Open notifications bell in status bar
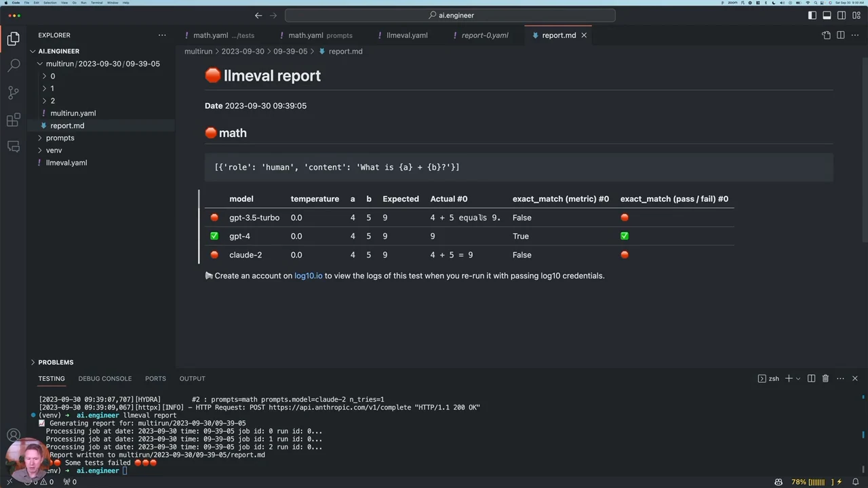 pyautogui.click(x=856, y=482)
